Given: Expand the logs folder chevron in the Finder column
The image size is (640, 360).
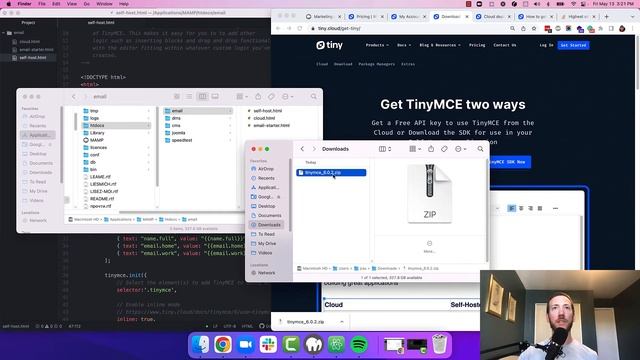Looking at the screenshot, I should pos(148,118).
